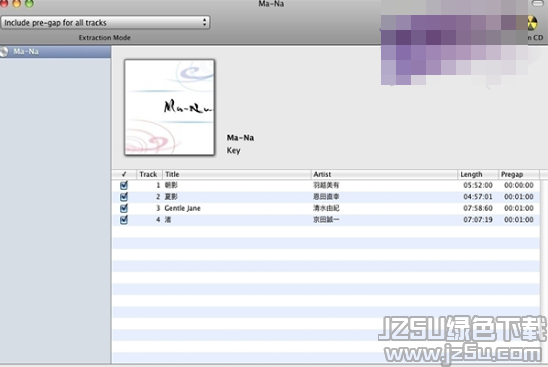Toggle checkbox for track 2
The width and height of the screenshot is (548, 367).
(124, 197)
